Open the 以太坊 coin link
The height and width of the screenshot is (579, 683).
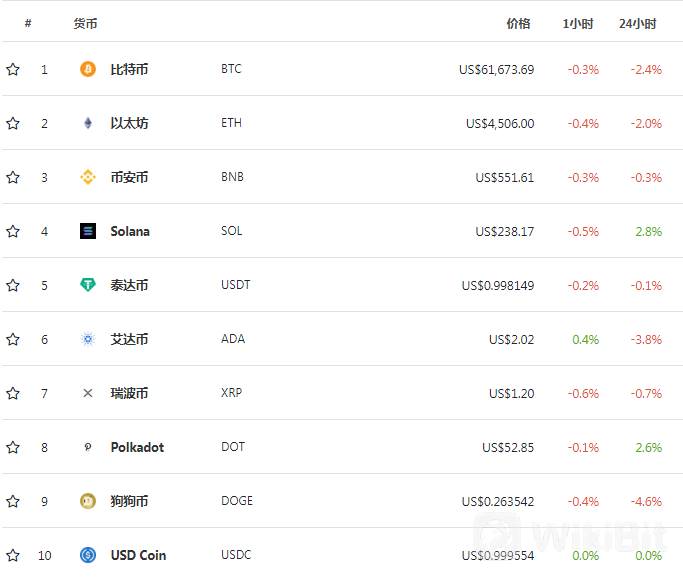point(129,123)
